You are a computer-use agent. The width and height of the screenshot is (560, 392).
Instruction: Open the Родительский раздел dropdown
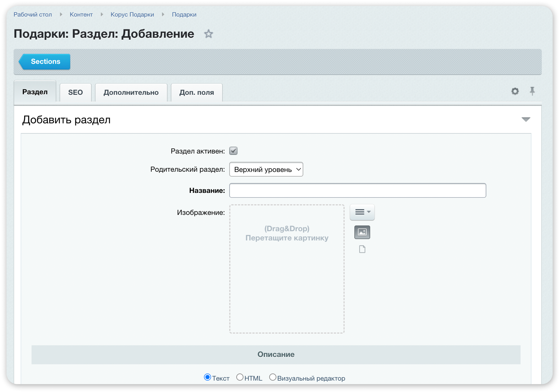(x=266, y=169)
